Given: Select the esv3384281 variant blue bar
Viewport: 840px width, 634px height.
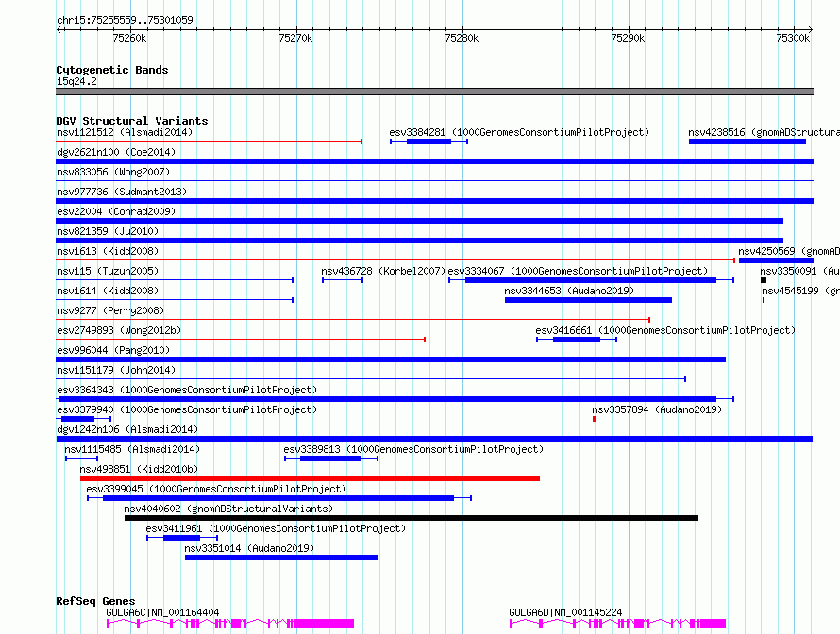Looking at the screenshot, I should pyautogui.click(x=428, y=142).
